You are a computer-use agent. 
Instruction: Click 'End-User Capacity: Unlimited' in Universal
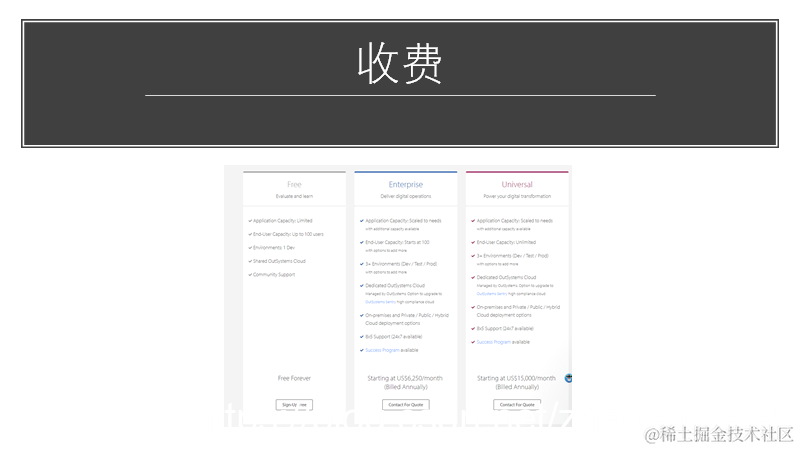pos(506,242)
